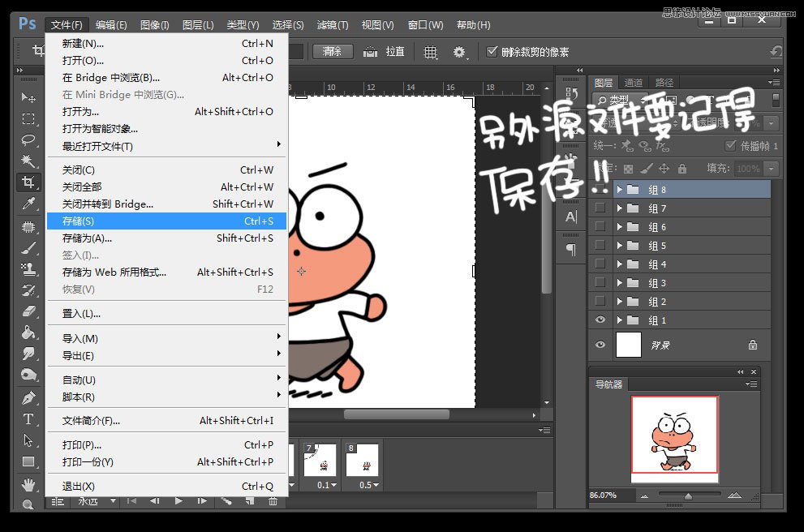This screenshot has width=804, height=532.
Task: Select the History Brush tool
Action: point(28,290)
